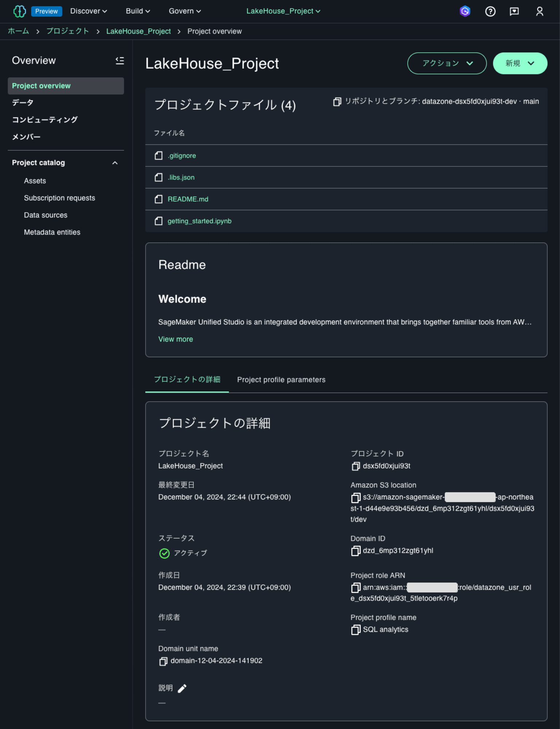This screenshot has width=560, height=729.
Task: Click View more in Readme
Action: 176,339
